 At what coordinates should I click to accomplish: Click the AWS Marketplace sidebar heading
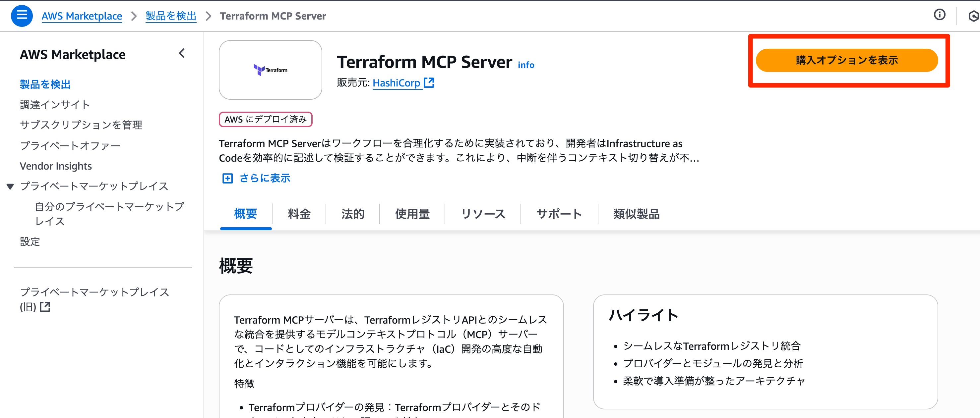[x=73, y=54]
